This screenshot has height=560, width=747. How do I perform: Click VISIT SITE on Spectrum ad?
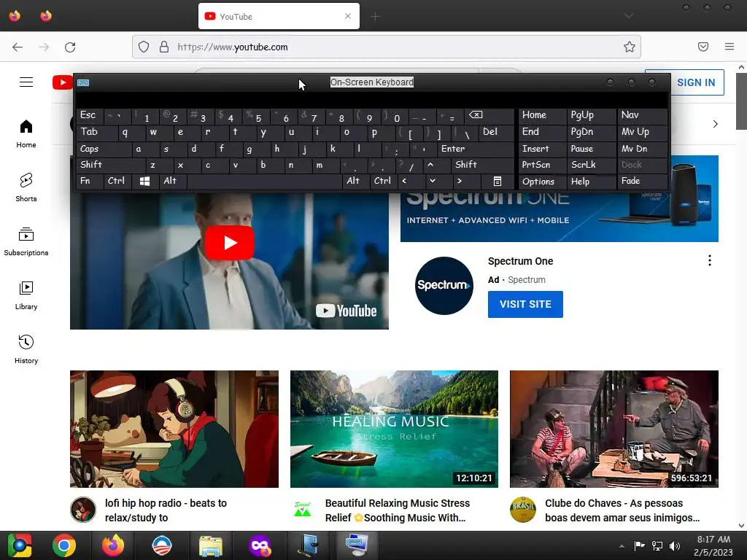(x=525, y=304)
